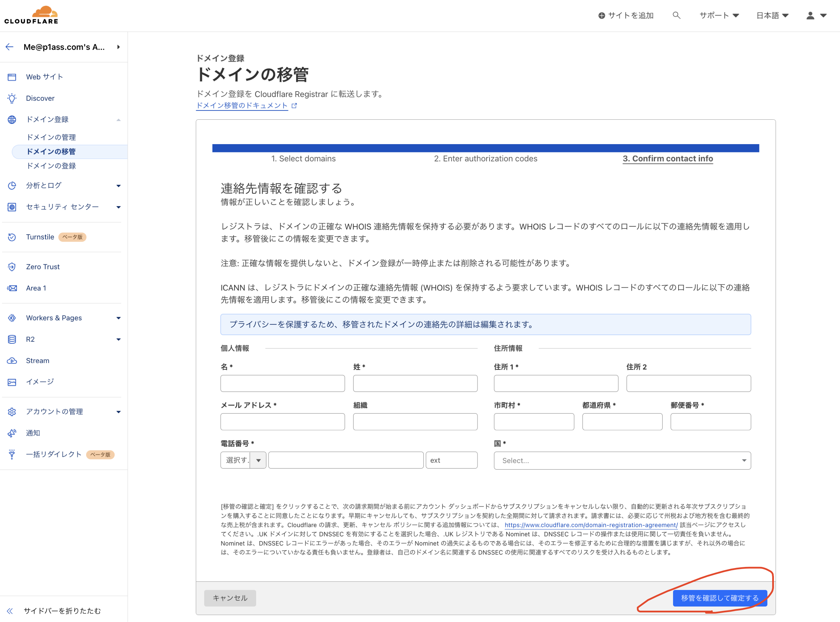Click the 移管を確認して確定する button
Image resolution: width=840 pixels, height=622 pixels.
click(720, 598)
